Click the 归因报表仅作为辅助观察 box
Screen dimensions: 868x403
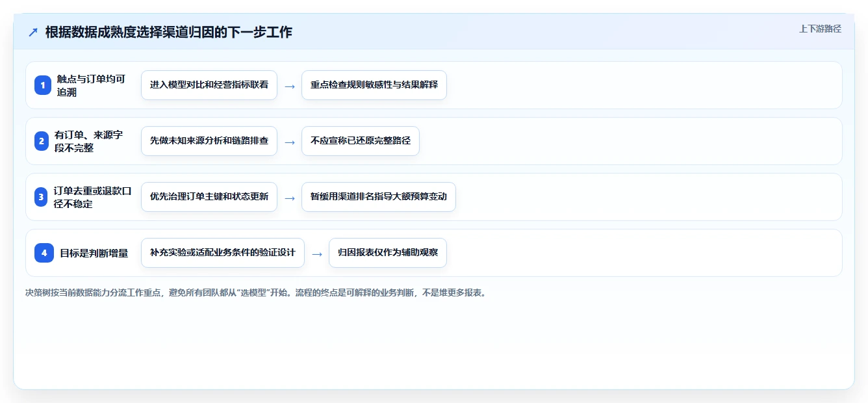[x=388, y=253]
